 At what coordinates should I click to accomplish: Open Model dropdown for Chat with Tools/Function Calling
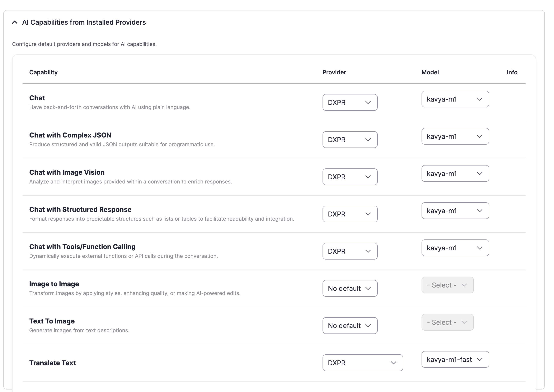455,248
